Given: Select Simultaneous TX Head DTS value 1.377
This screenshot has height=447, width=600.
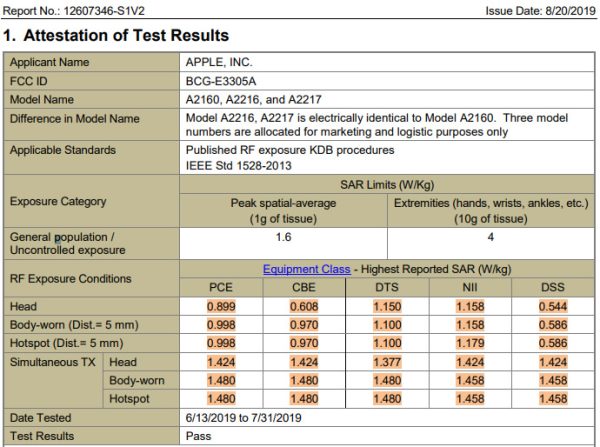Looking at the screenshot, I should (384, 362).
